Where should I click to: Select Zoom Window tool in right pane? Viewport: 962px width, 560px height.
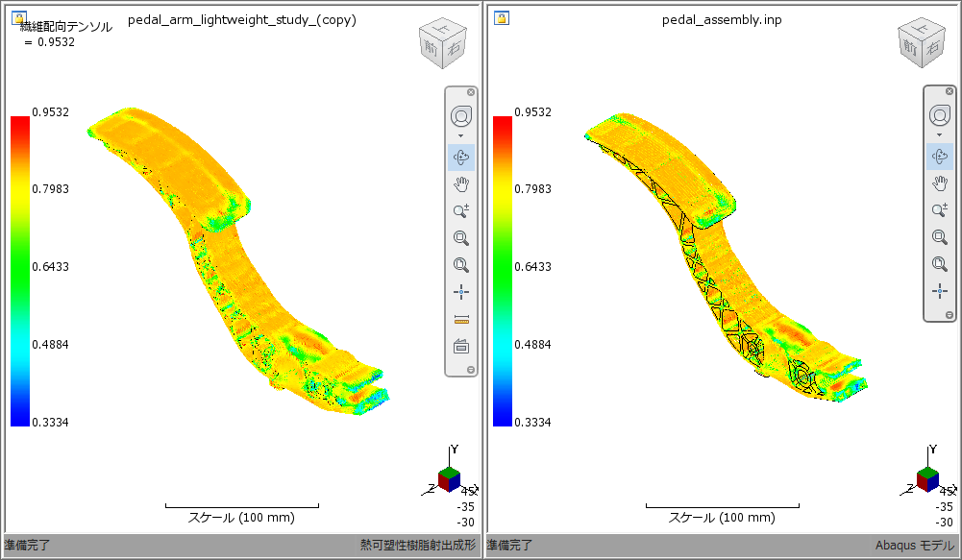tap(940, 236)
